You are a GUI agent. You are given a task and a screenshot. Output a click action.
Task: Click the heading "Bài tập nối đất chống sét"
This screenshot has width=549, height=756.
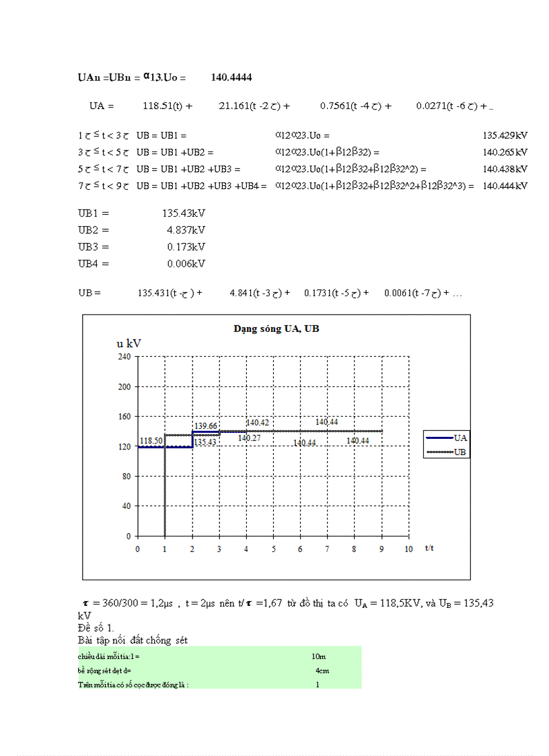[x=132, y=640]
